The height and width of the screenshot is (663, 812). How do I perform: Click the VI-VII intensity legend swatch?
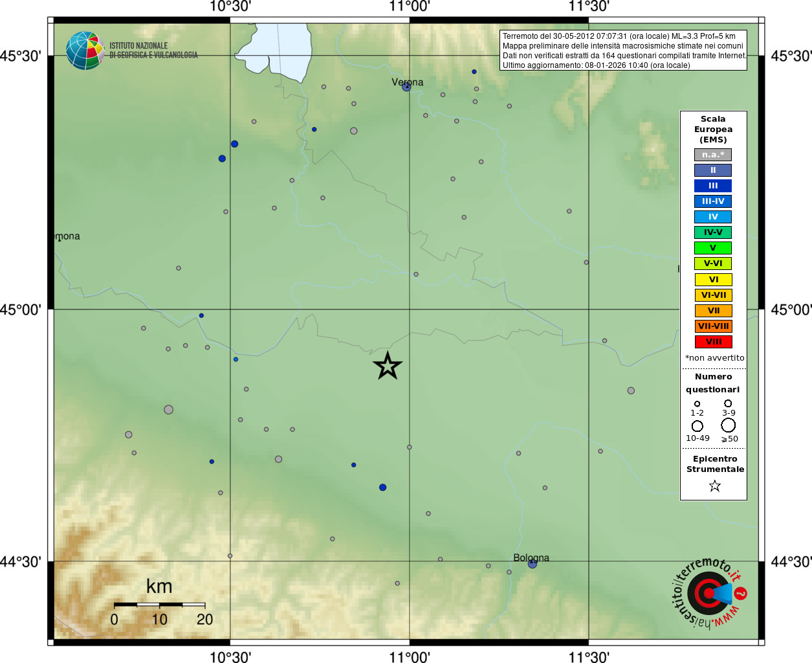(714, 295)
